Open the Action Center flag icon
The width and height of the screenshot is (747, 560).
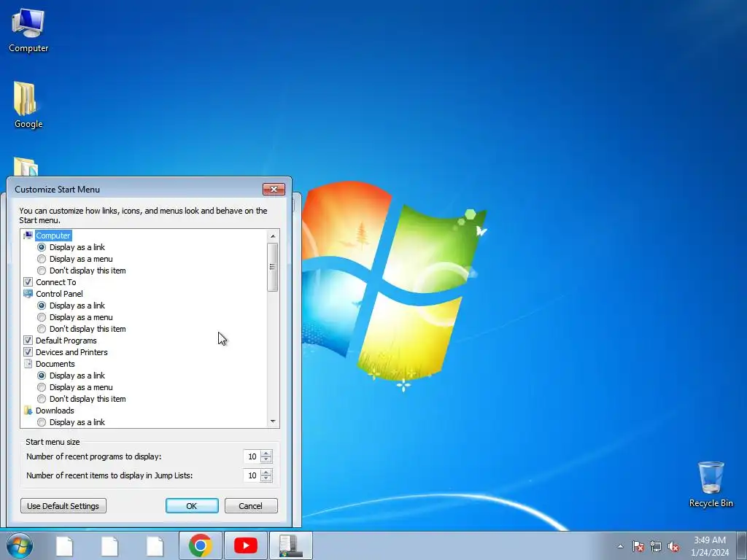[638, 546]
